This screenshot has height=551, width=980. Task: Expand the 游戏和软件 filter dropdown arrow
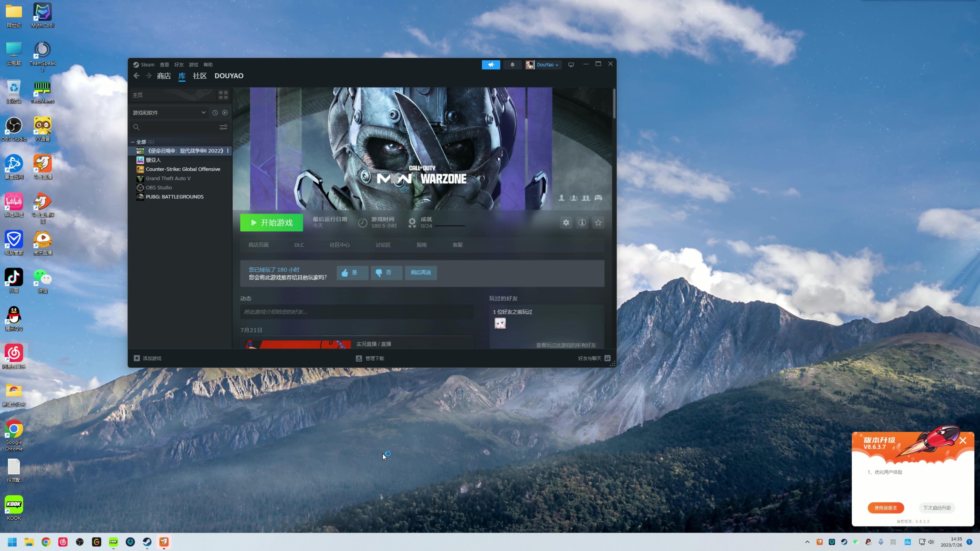pyautogui.click(x=203, y=112)
